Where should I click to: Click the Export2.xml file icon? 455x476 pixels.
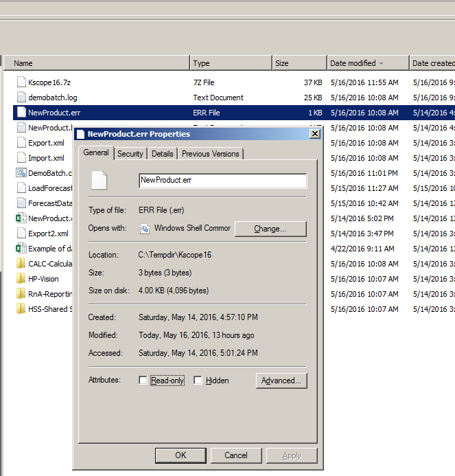pyautogui.click(x=21, y=234)
